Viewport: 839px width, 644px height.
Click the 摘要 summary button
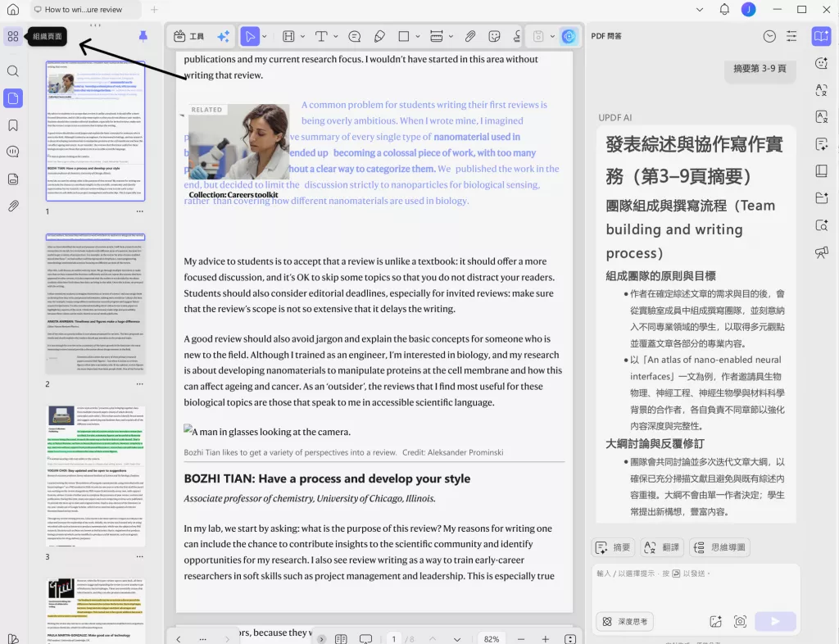(613, 547)
